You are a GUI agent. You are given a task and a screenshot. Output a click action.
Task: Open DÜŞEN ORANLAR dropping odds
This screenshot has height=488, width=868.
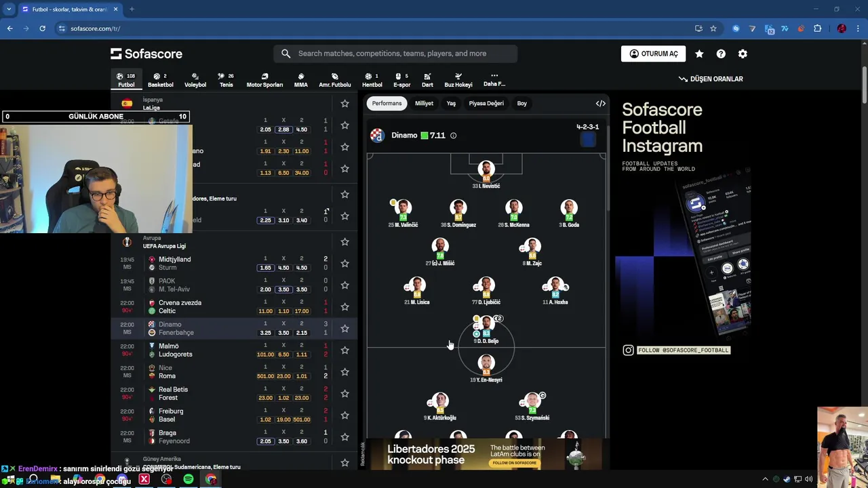[711, 79]
